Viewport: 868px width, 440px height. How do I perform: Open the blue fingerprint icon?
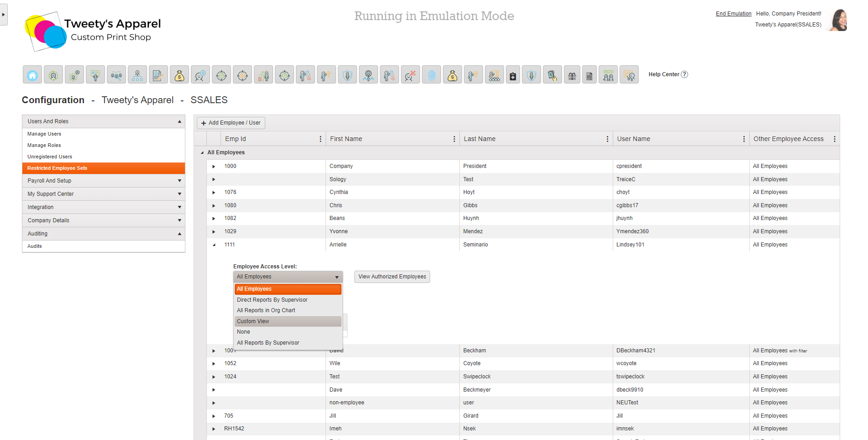431,75
